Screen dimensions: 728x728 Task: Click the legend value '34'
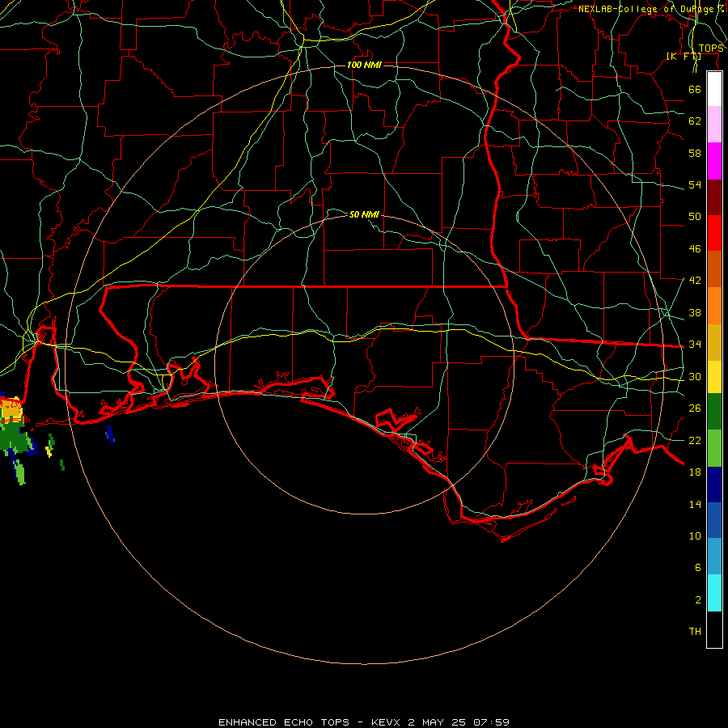pos(695,344)
